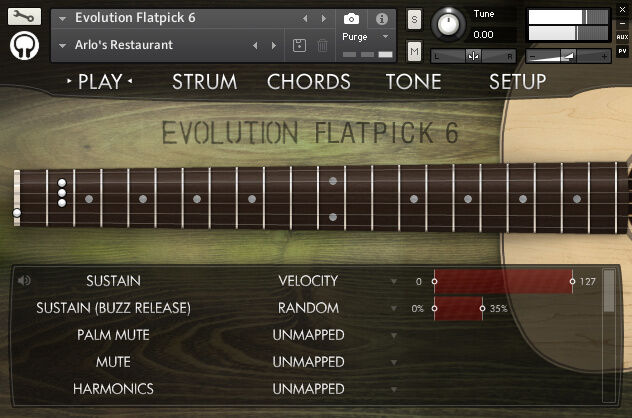Image resolution: width=632 pixels, height=418 pixels.
Task: Switch to the PLAY tab
Action: tap(100, 82)
